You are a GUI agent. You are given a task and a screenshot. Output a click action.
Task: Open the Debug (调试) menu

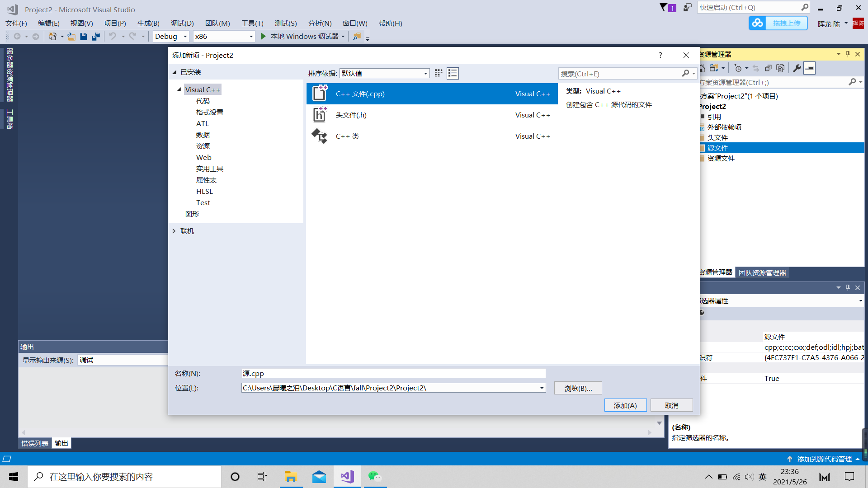pos(182,23)
